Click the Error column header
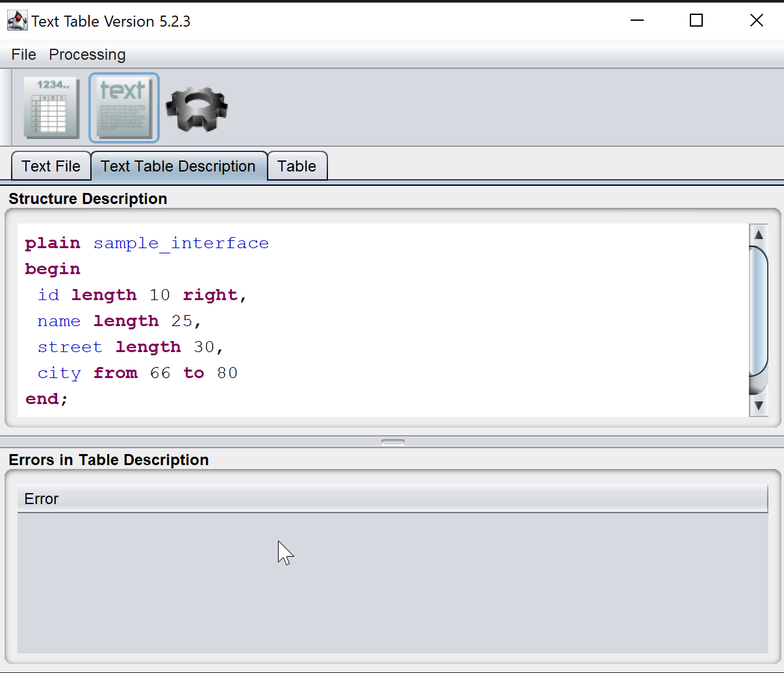Viewport: 784px width, 673px height. [x=41, y=499]
